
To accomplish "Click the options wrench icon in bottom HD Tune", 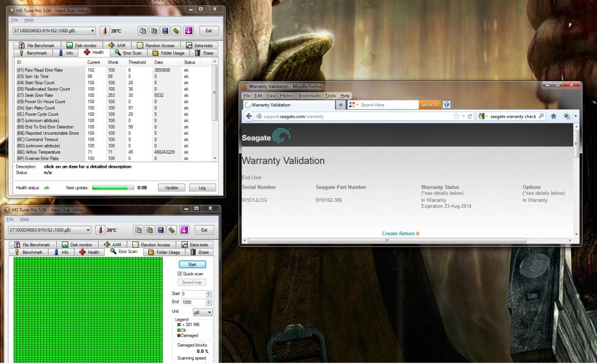I will [x=172, y=230].
